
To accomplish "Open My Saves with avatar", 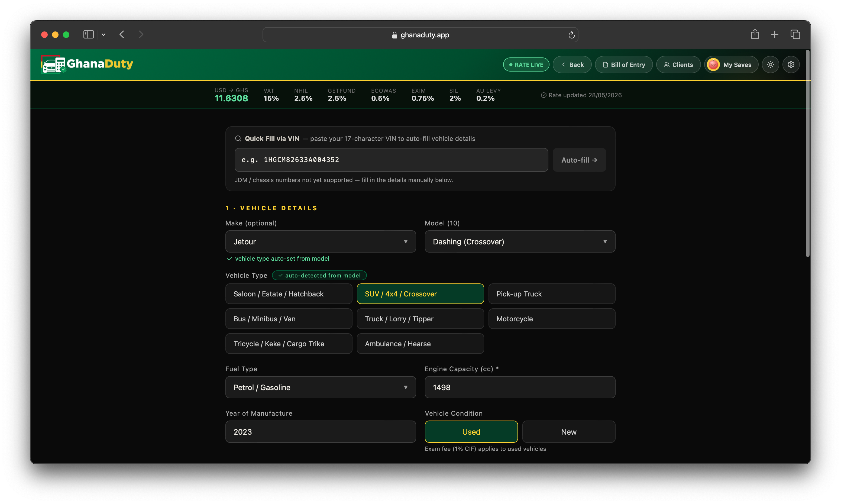I will 731,64.
